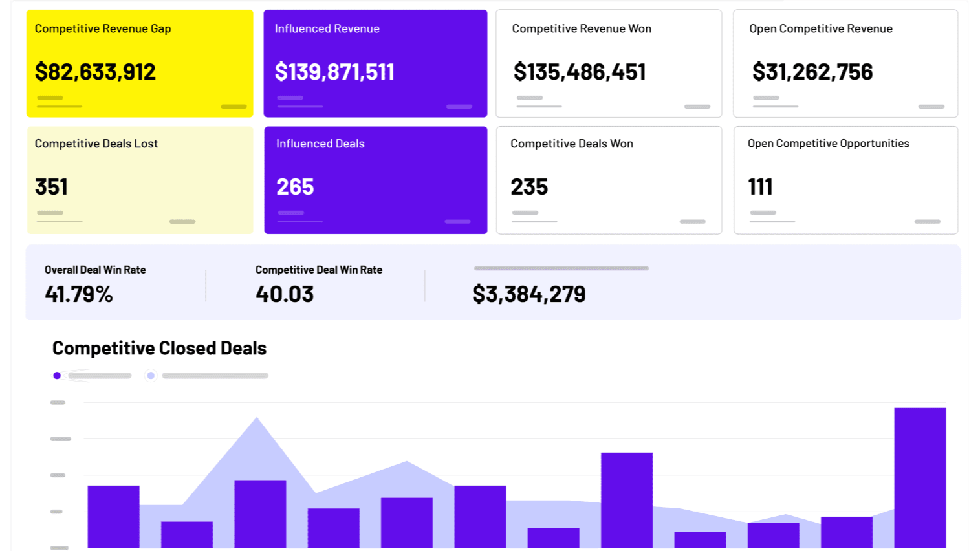Select the $31,262,756 value

pos(812,72)
